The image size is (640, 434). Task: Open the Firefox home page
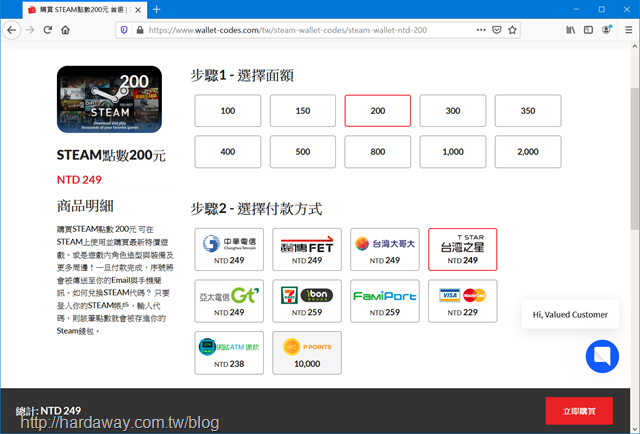pos(65,30)
